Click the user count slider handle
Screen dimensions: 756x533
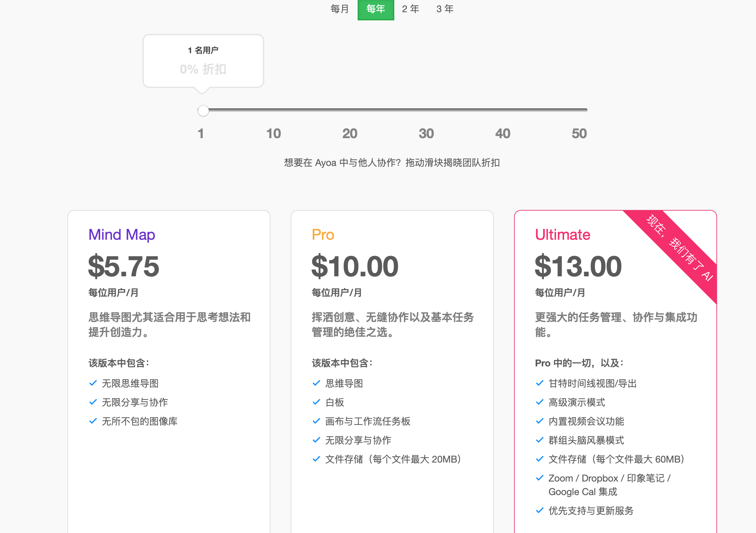(x=203, y=110)
